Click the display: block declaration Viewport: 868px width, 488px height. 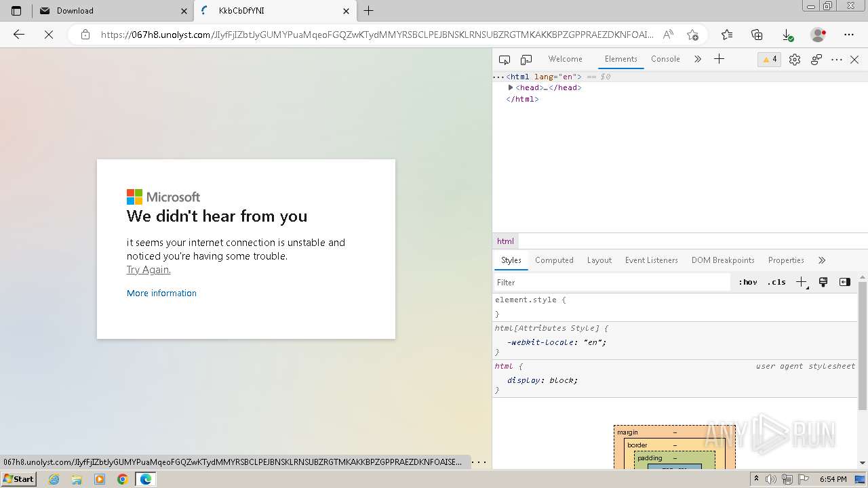coord(542,380)
